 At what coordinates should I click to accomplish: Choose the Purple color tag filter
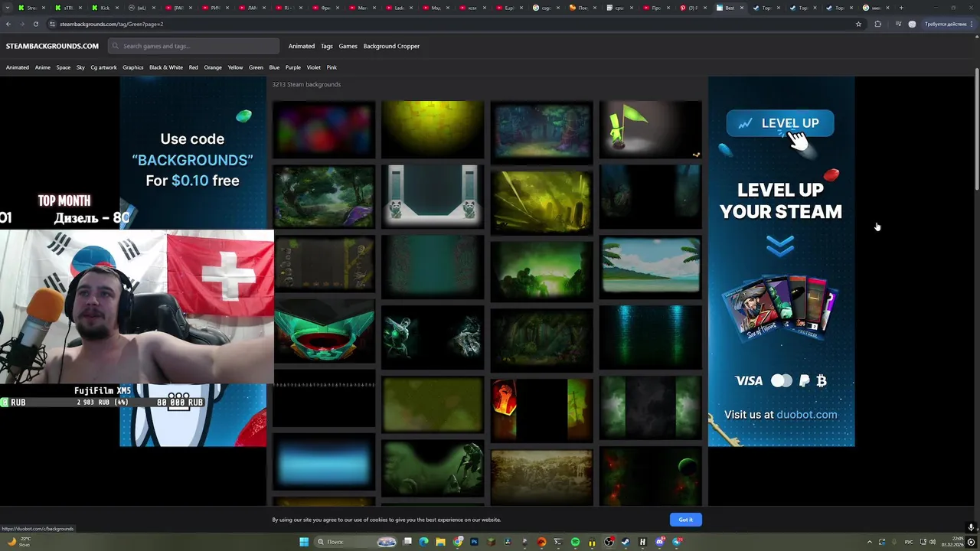[292, 67]
